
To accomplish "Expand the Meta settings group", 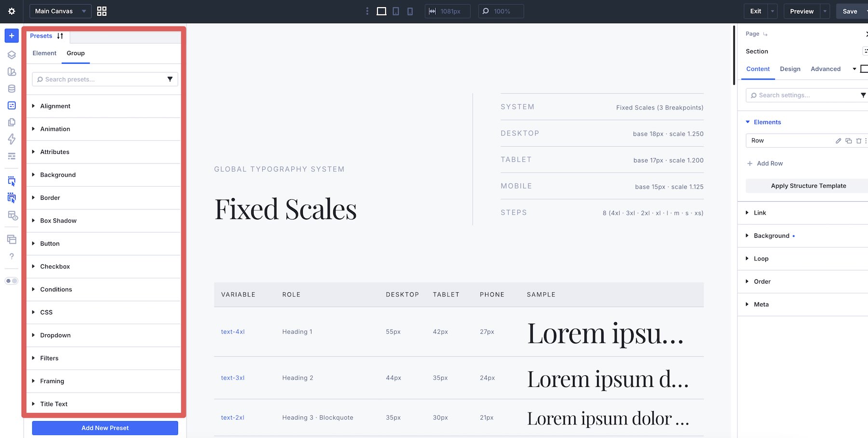I will coord(803,304).
